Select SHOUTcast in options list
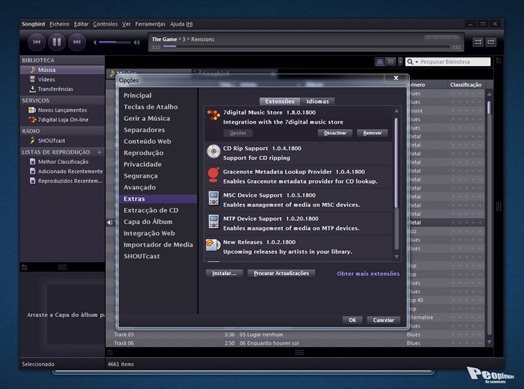Screen dimensions: 524x389 pos(142,256)
